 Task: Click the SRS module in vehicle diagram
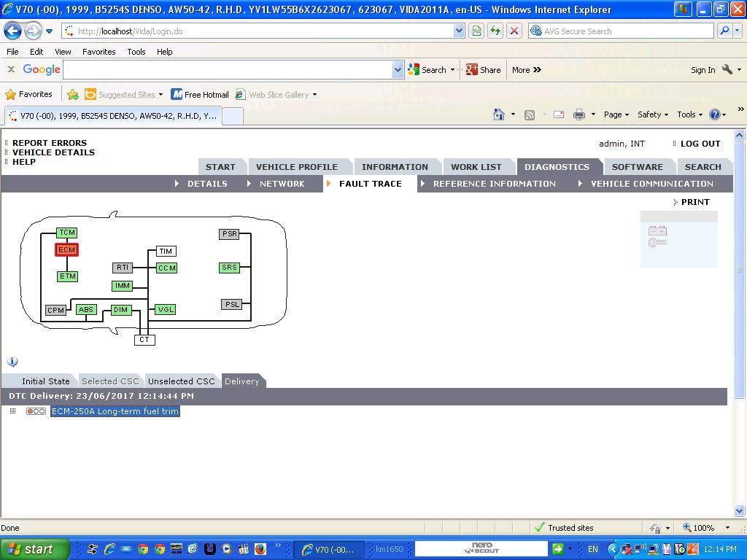point(229,268)
